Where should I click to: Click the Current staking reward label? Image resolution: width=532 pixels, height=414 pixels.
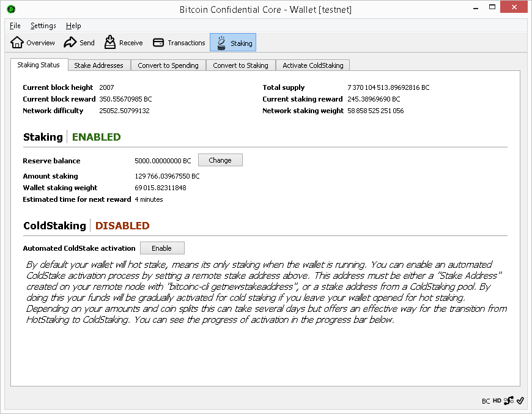tap(303, 99)
